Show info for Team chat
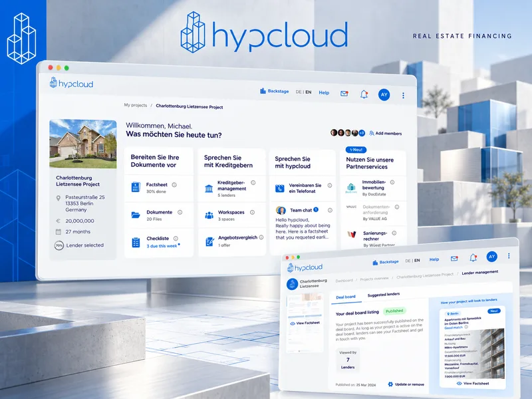 330,210
